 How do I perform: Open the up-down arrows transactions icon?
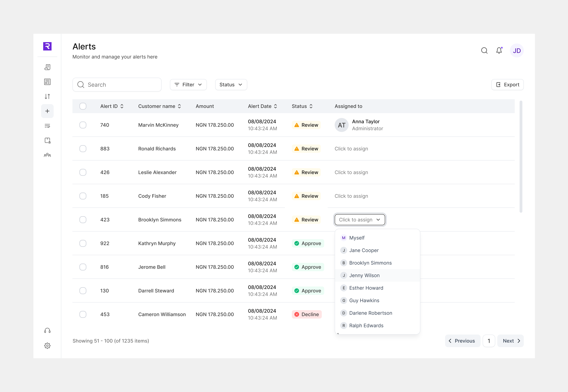(47, 97)
